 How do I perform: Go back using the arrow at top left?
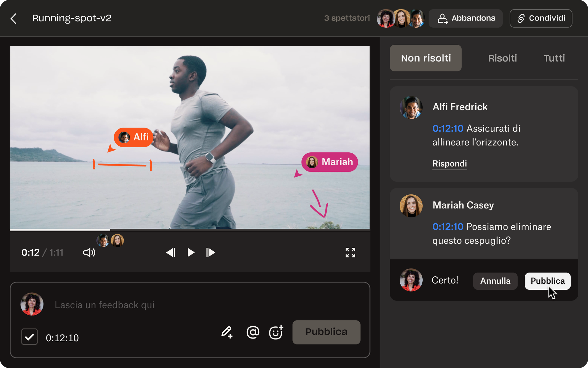pyautogui.click(x=13, y=18)
